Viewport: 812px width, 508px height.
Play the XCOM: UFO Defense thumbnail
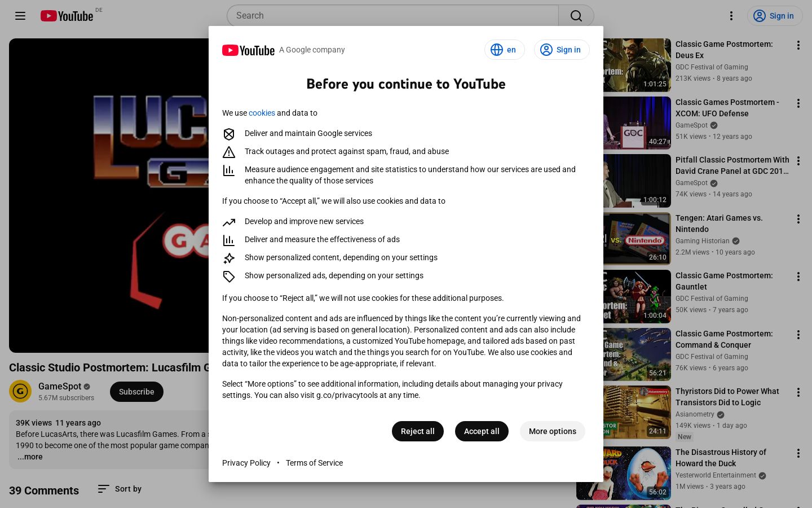point(637,123)
